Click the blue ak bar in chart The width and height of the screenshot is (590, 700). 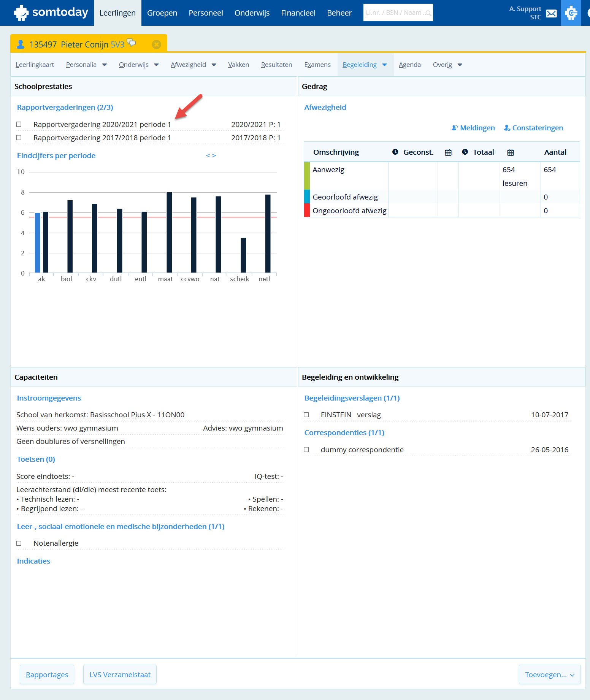point(37,243)
